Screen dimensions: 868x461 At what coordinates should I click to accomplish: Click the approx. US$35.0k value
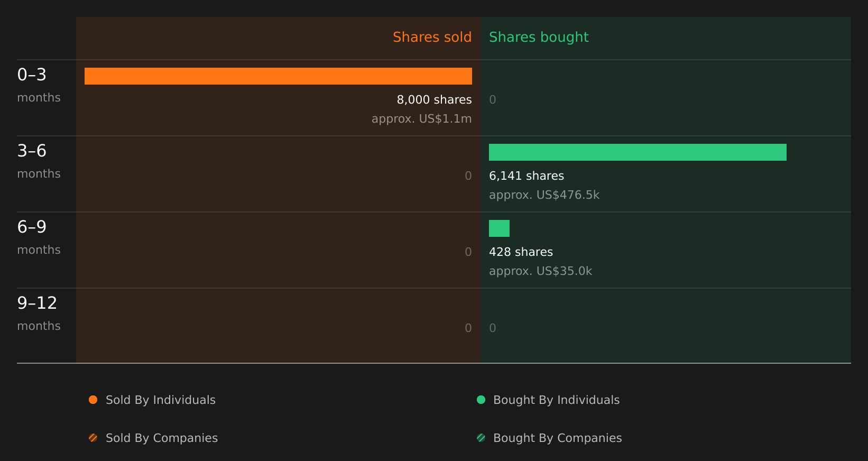tap(540, 271)
